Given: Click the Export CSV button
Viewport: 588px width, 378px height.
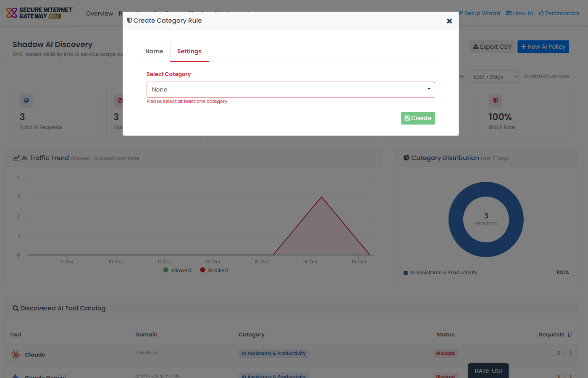Looking at the screenshot, I should click(492, 47).
